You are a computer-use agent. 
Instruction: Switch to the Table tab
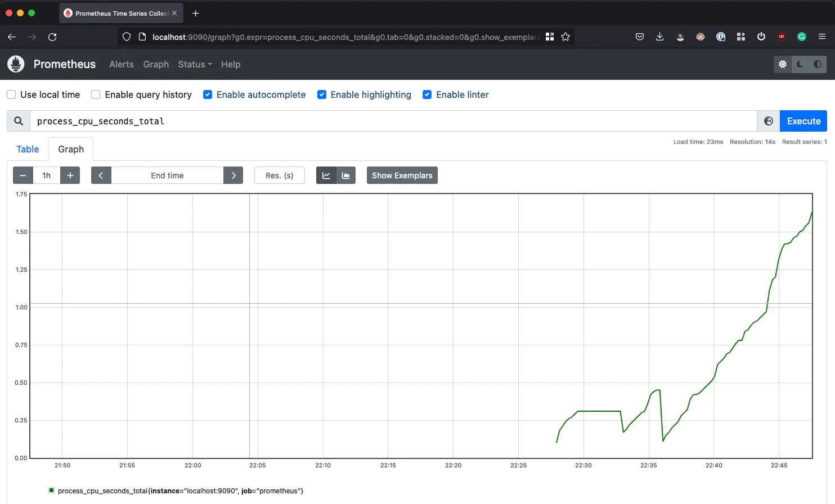(28, 149)
